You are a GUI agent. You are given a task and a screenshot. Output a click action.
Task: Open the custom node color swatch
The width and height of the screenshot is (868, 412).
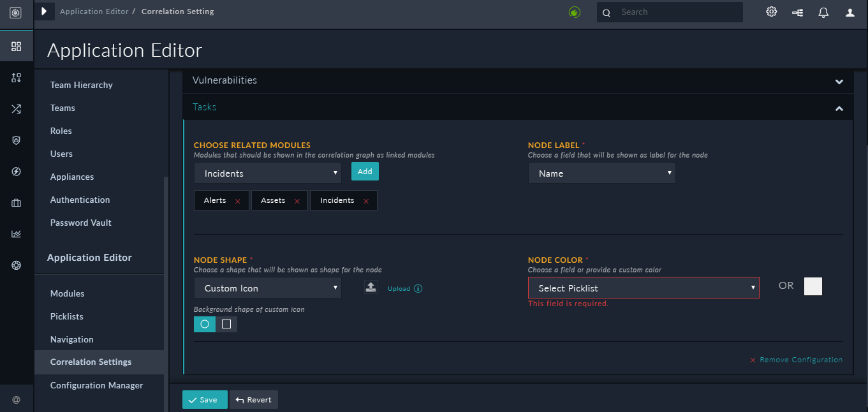[813, 286]
